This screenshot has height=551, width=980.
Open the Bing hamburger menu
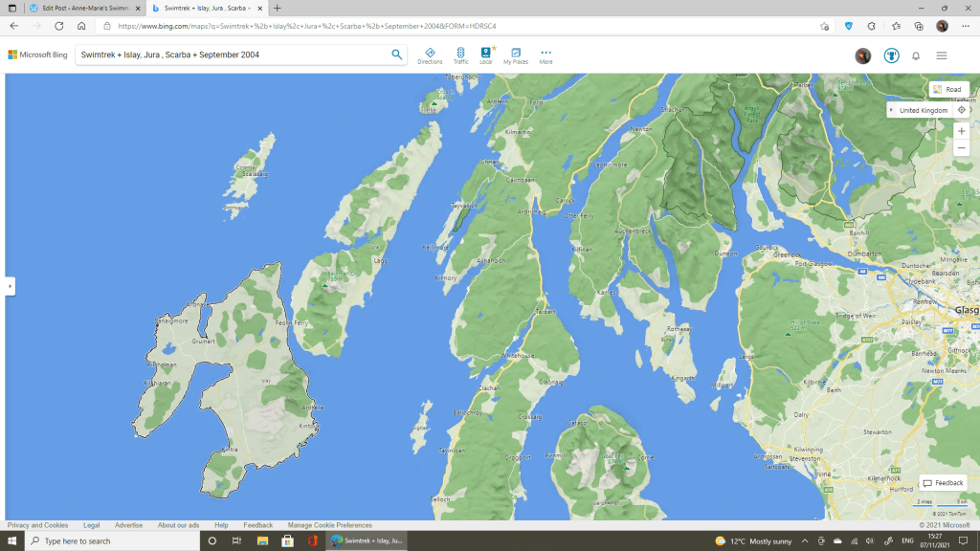tap(942, 55)
